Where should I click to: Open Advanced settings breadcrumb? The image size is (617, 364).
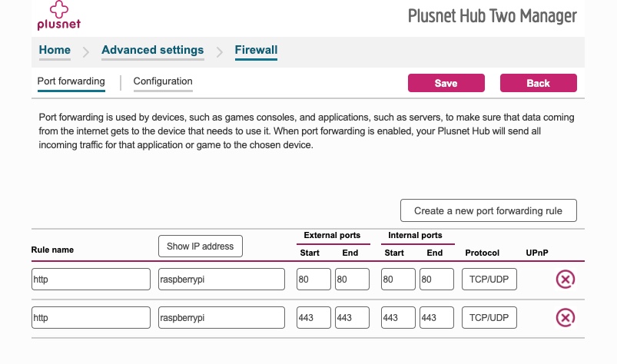click(152, 51)
